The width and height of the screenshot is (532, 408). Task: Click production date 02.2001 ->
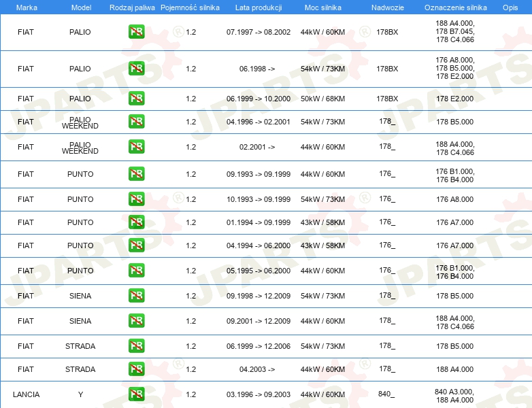[257, 147]
